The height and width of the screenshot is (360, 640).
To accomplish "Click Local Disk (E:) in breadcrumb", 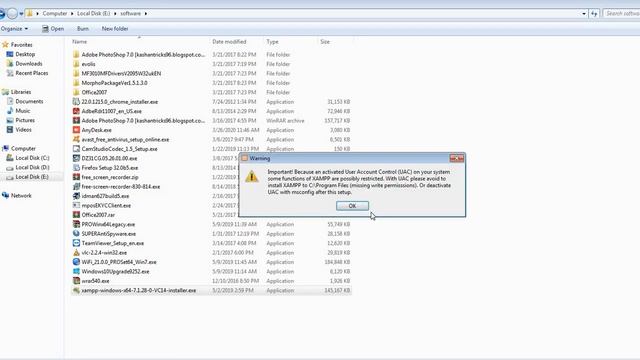I will 93,13.
